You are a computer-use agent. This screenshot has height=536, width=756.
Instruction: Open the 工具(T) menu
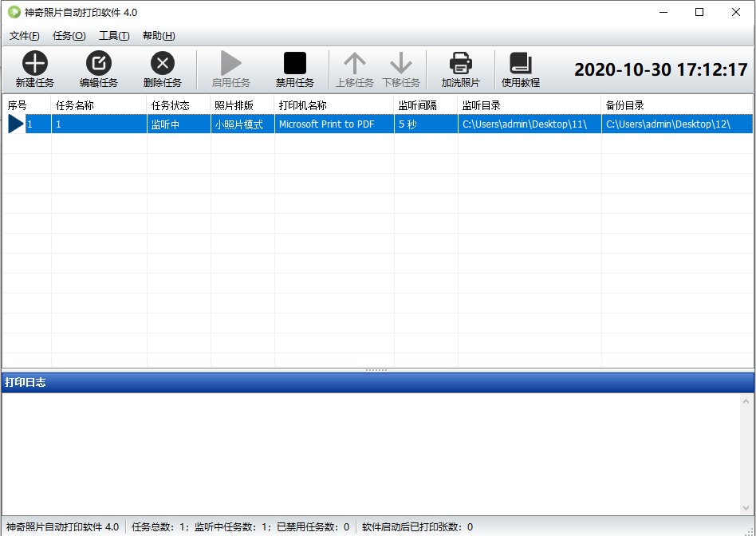tap(114, 36)
